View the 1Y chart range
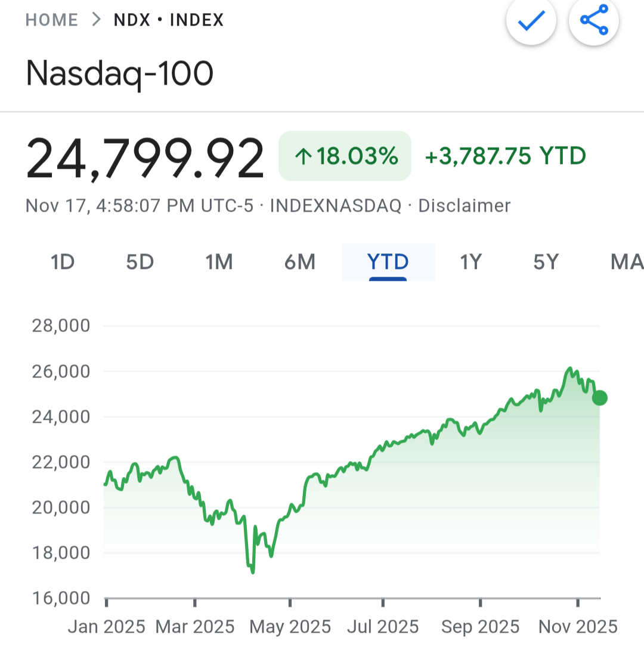 pyautogui.click(x=470, y=262)
